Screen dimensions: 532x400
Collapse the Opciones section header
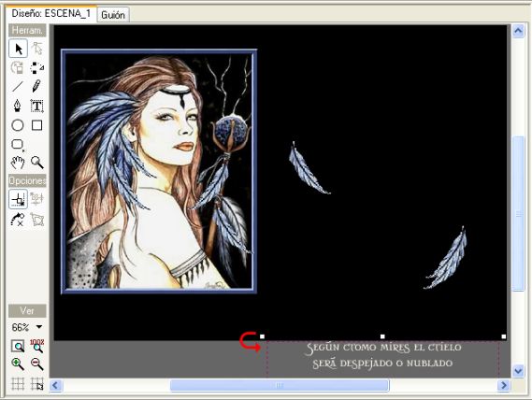point(27,180)
